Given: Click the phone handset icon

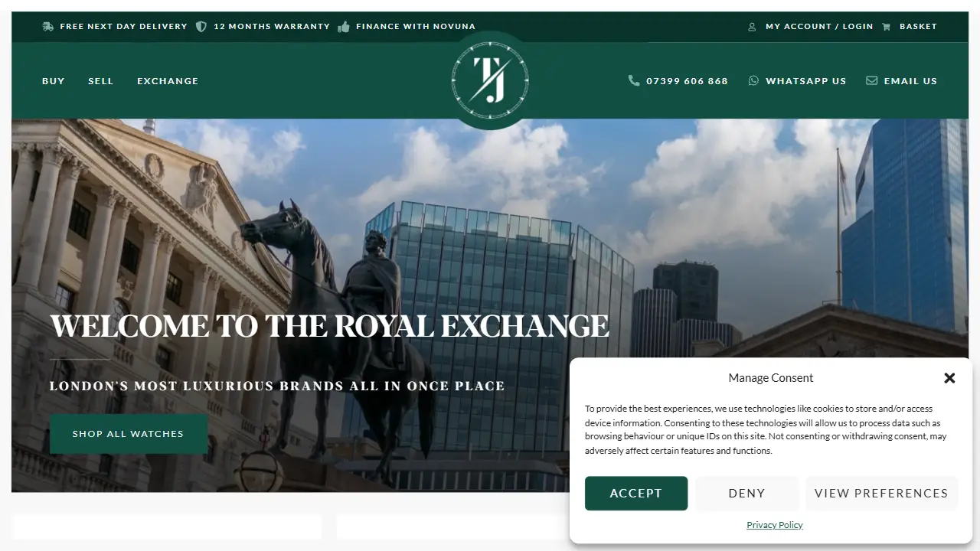Looking at the screenshot, I should (x=634, y=80).
